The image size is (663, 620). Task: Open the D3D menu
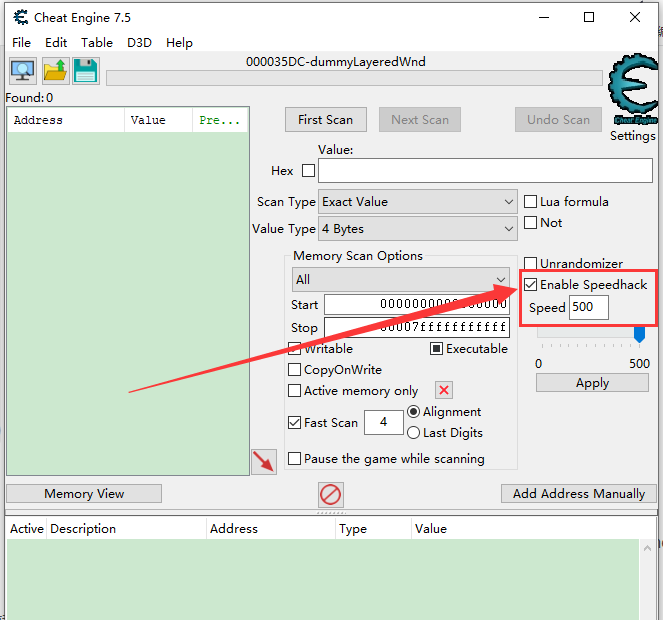pyautogui.click(x=139, y=43)
